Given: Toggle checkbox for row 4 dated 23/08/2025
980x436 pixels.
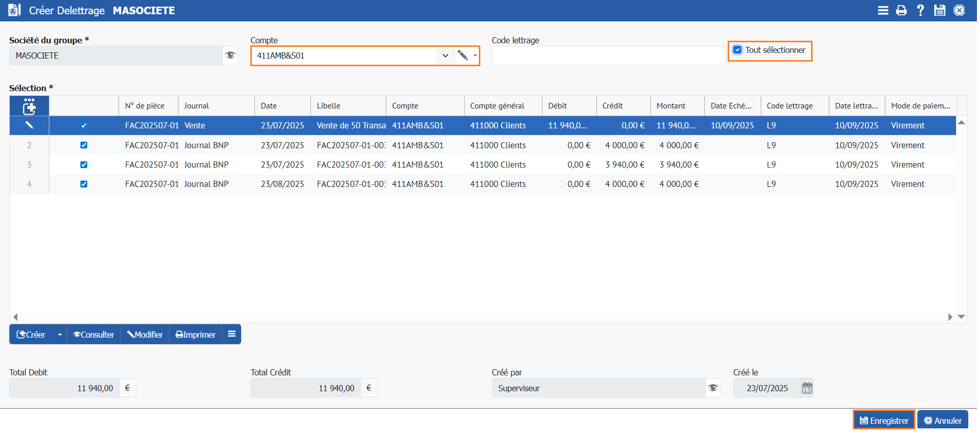Looking at the screenshot, I should point(84,184).
